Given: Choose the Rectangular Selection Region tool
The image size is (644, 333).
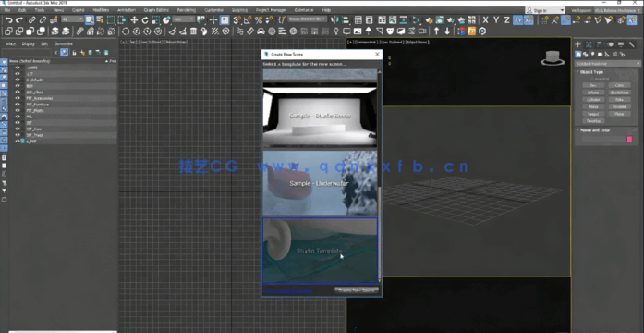Looking at the screenshot, I should point(111,19).
